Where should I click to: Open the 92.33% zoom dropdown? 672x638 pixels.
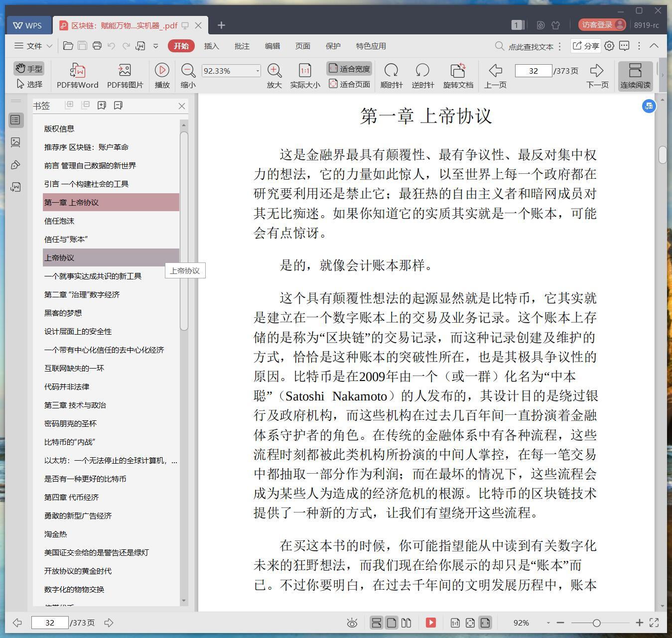pos(258,71)
